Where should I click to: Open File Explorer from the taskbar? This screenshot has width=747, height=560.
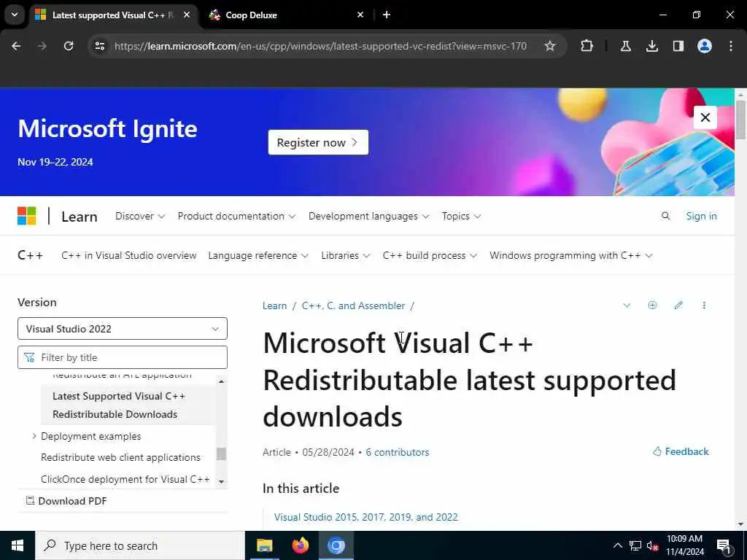264,545
